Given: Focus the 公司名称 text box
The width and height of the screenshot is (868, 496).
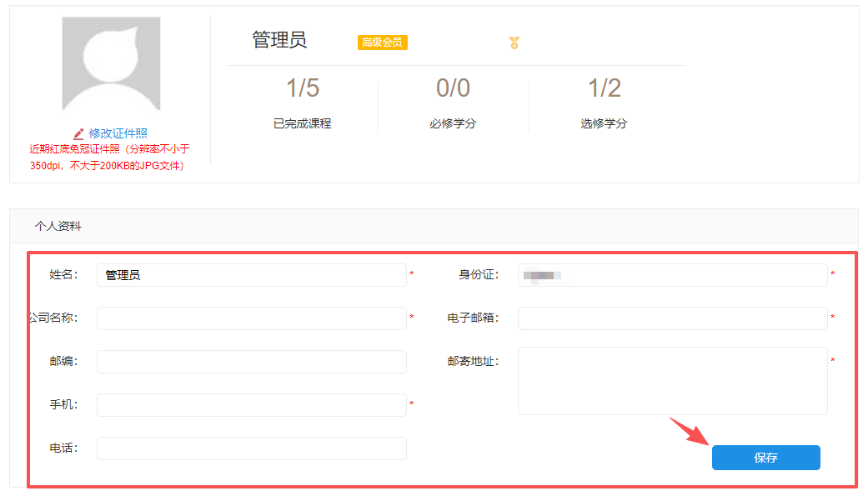Looking at the screenshot, I should point(251,318).
